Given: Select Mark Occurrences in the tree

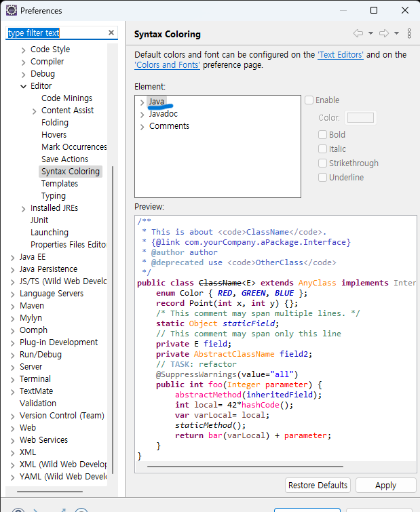Looking at the screenshot, I should click(74, 147).
